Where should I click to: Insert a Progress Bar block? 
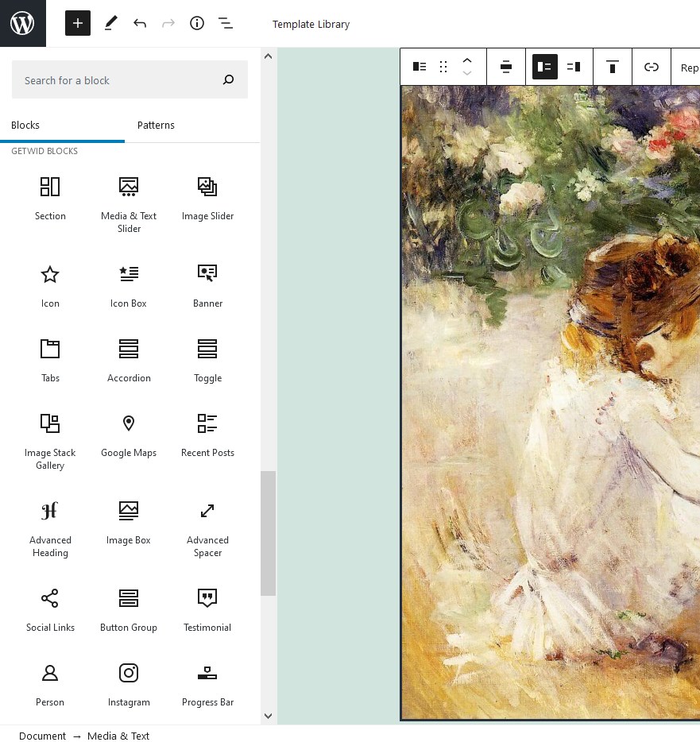207,686
